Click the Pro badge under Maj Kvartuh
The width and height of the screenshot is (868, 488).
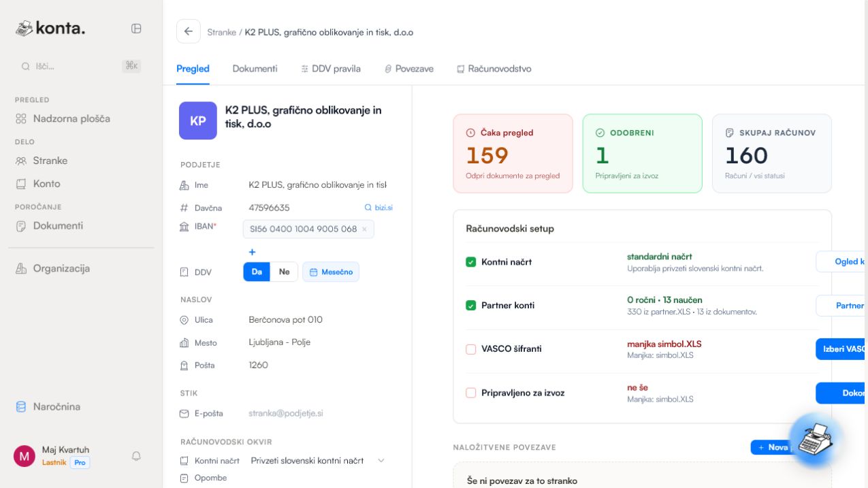click(x=80, y=463)
